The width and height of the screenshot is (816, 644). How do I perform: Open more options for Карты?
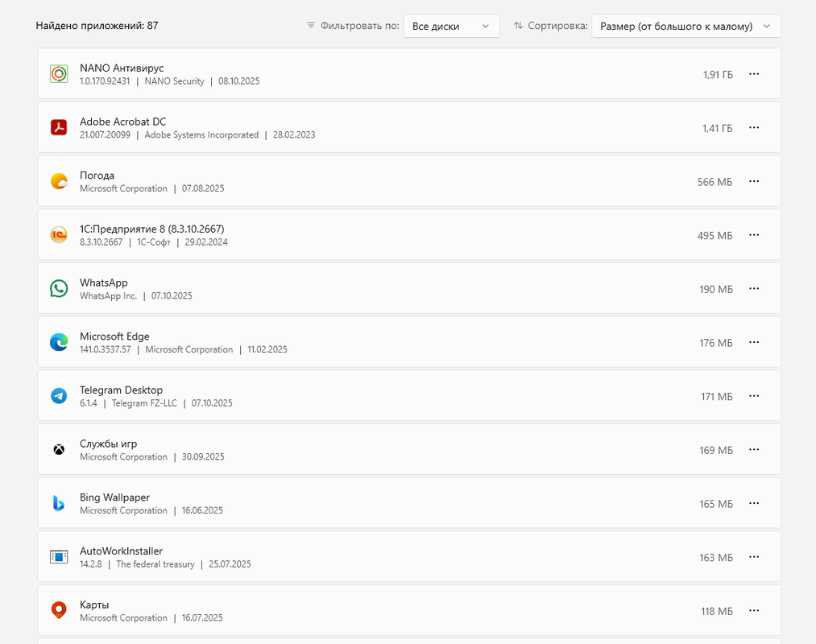coord(753,610)
